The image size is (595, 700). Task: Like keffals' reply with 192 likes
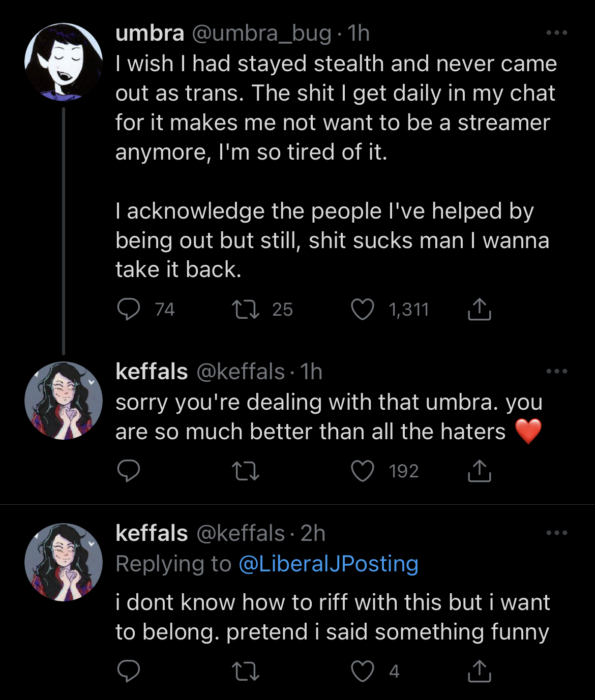click(x=363, y=471)
